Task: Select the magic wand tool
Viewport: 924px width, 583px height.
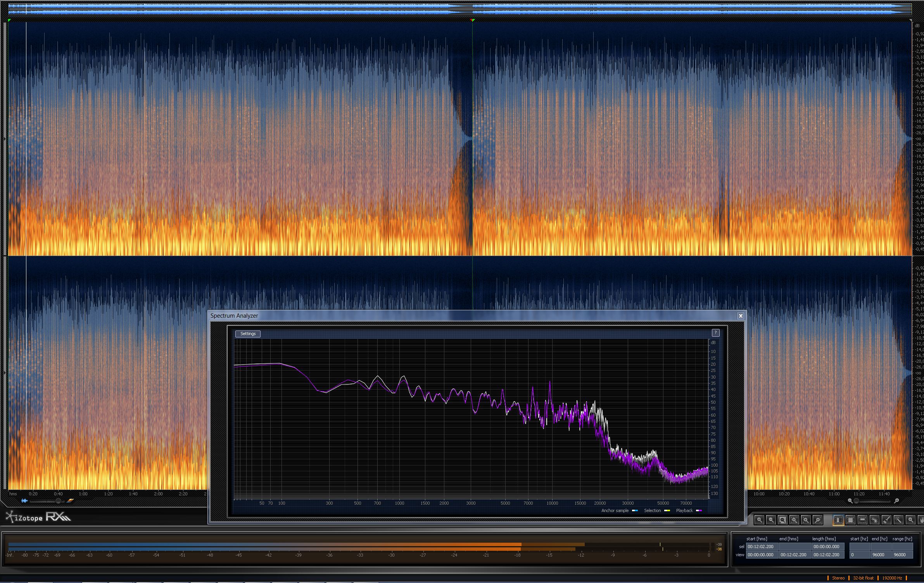Action: tap(898, 520)
